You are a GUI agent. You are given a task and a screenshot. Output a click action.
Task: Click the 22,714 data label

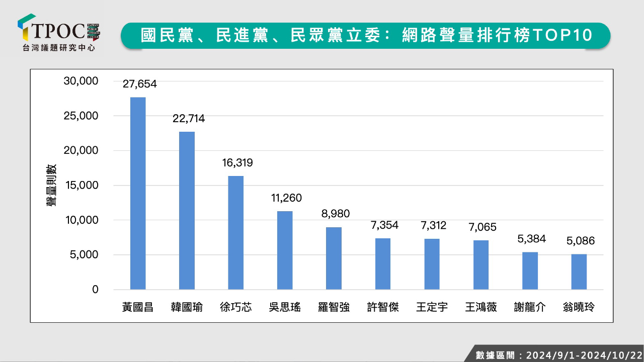tap(188, 119)
